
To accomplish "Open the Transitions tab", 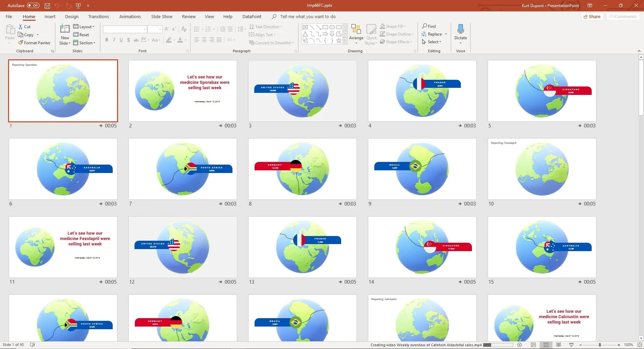I will [x=98, y=16].
